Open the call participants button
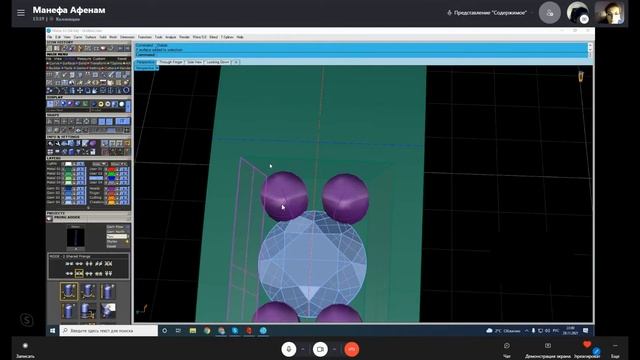This screenshot has height=360, width=640. [549, 13]
